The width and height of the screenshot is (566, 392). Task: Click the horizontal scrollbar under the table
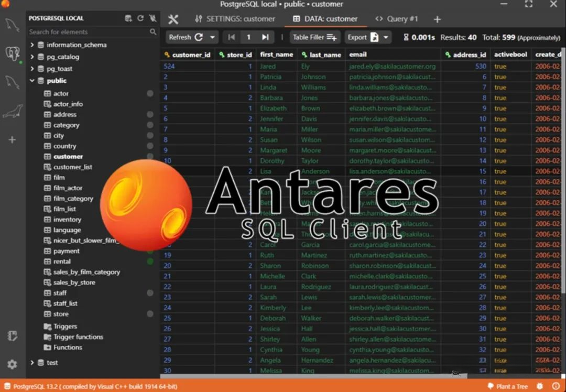(x=314, y=376)
